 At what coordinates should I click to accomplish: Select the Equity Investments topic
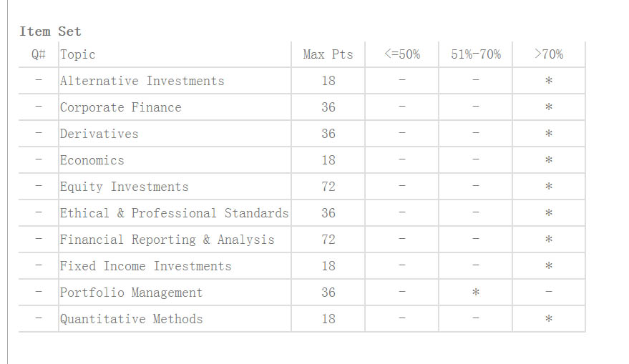tap(124, 187)
